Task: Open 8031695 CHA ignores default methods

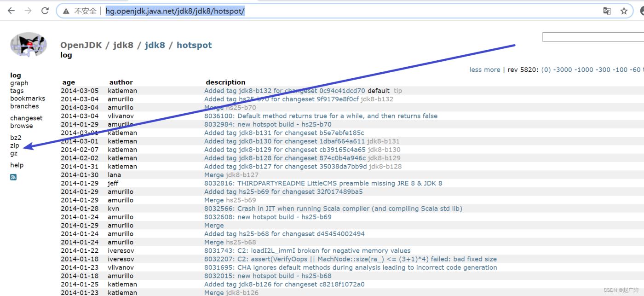Action: [351, 267]
